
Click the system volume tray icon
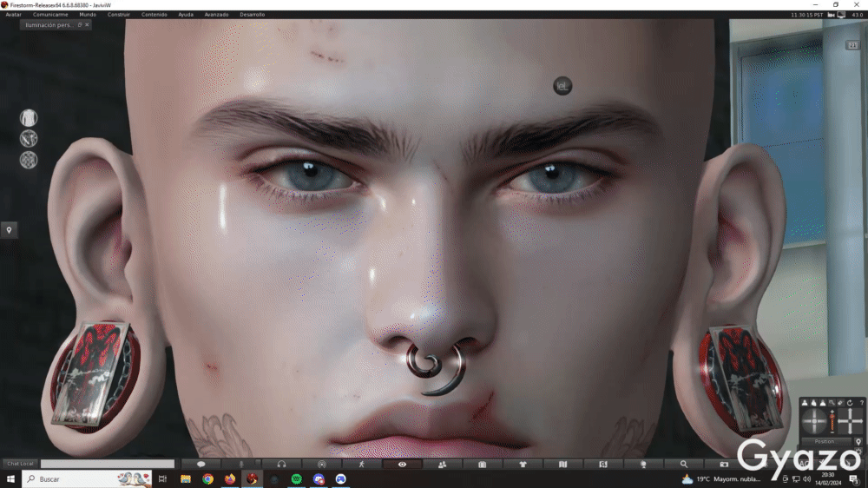point(806,479)
